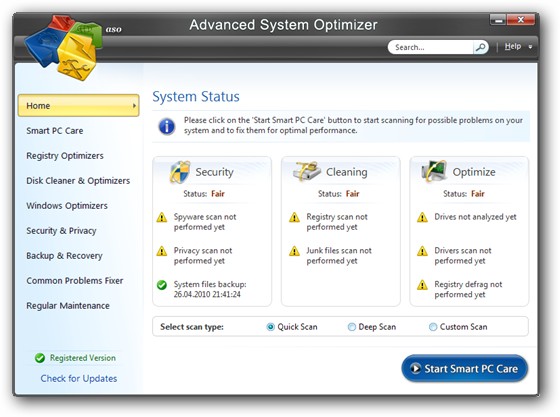Choose the Custom Scan radio button
This screenshot has height=417, width=560.
pos(433,327)
